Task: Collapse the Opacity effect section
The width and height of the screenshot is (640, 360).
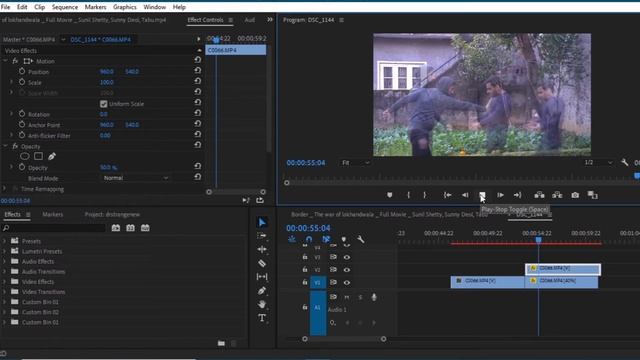Action: (5, 146)
